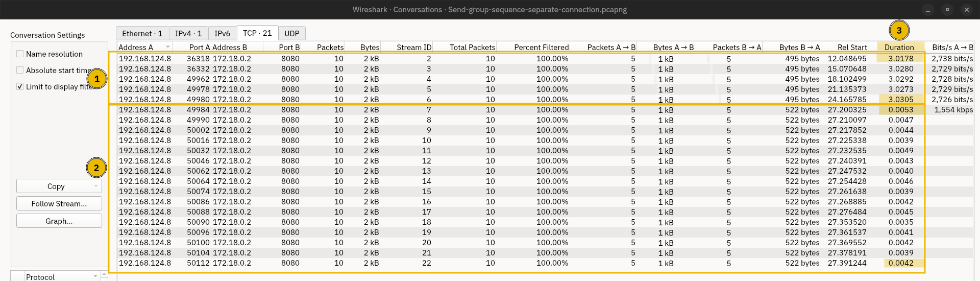This screenshot has height=281, width=980.
Task: Select row with Port A 49962
Action: [x=545, y=79]
